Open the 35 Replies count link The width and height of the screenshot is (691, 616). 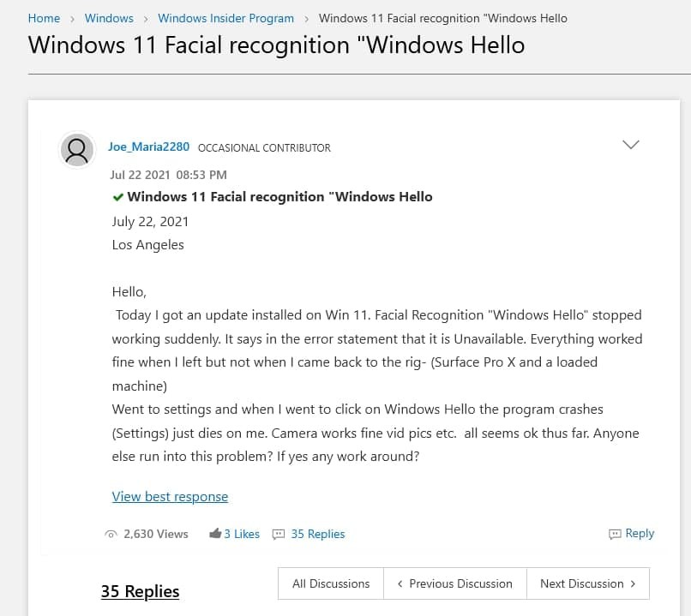[x=318, y=534]
